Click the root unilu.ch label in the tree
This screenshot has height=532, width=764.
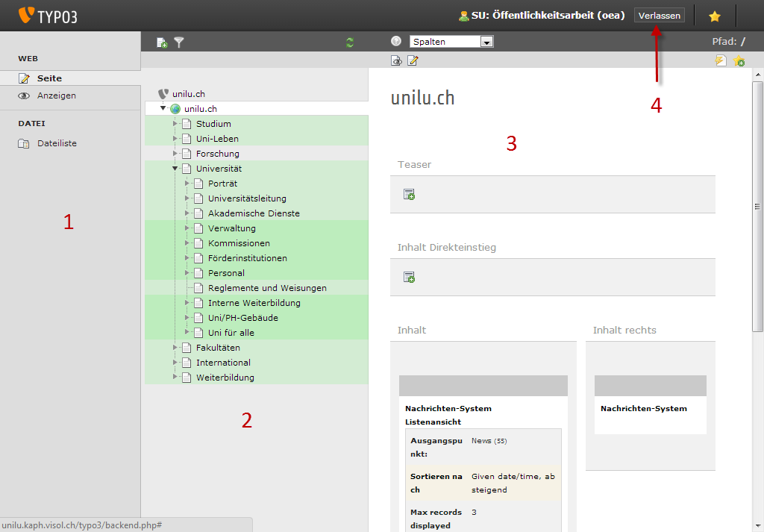[x=189, y=94]
